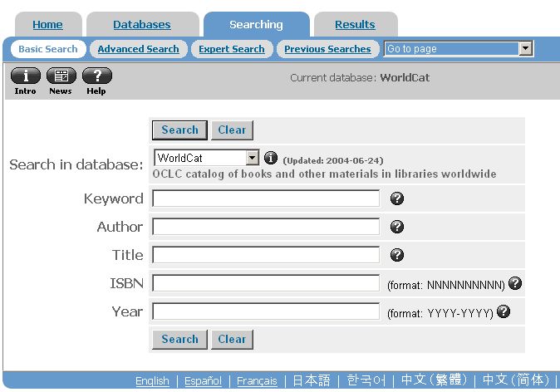The image size is (560, 392).
Task: Switch interface language to 日本語
Action: tap(312, 380)
